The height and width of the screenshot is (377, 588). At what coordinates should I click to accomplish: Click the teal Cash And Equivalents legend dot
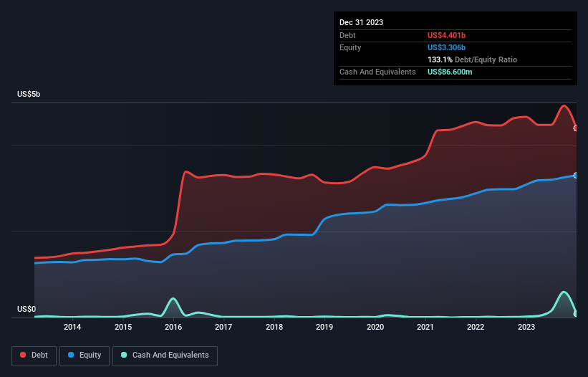(x=124, y=355)
